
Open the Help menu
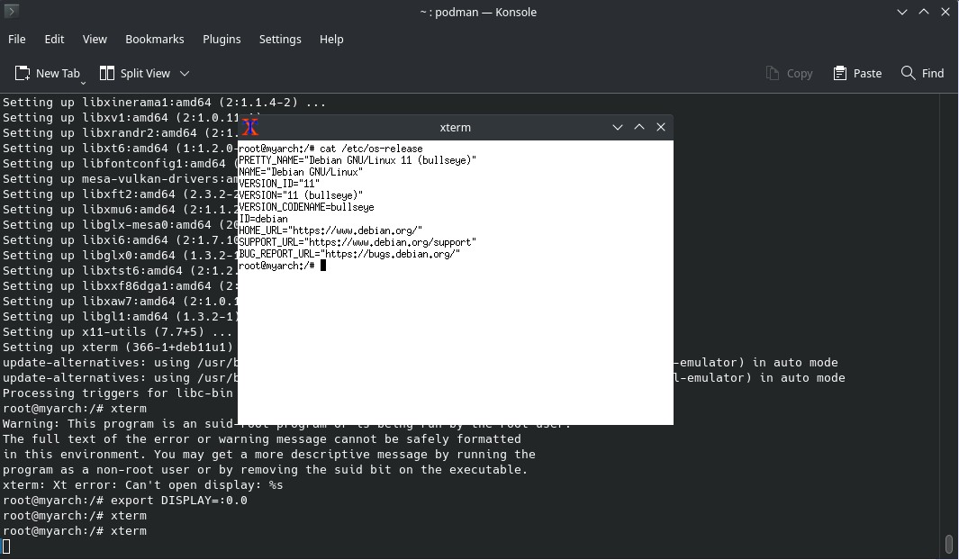point(331,39)
